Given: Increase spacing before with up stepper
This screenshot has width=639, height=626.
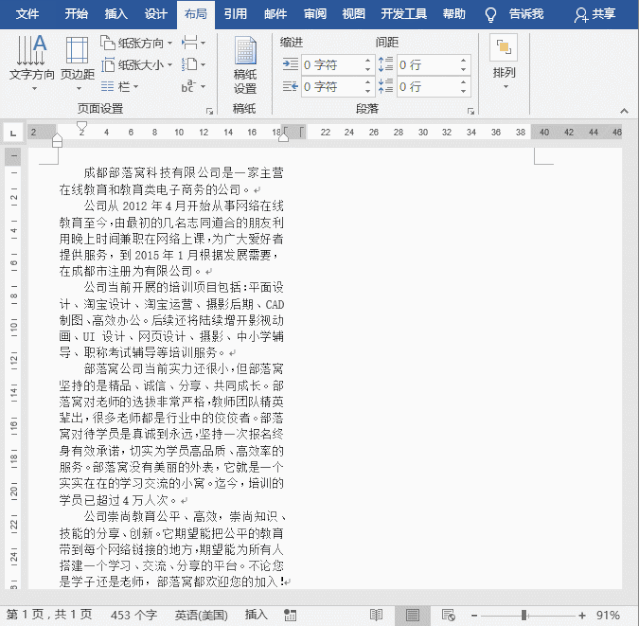Looking at the screenshot, I should pos(463,60).
